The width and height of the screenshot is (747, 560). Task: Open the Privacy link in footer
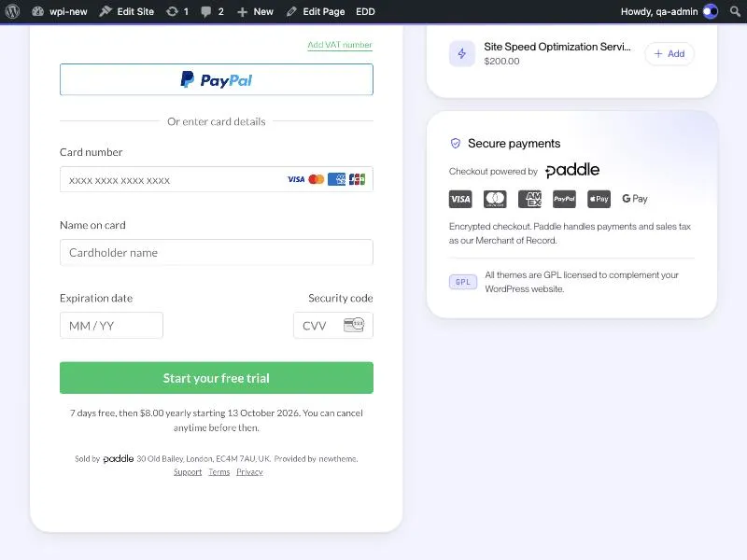249,472
